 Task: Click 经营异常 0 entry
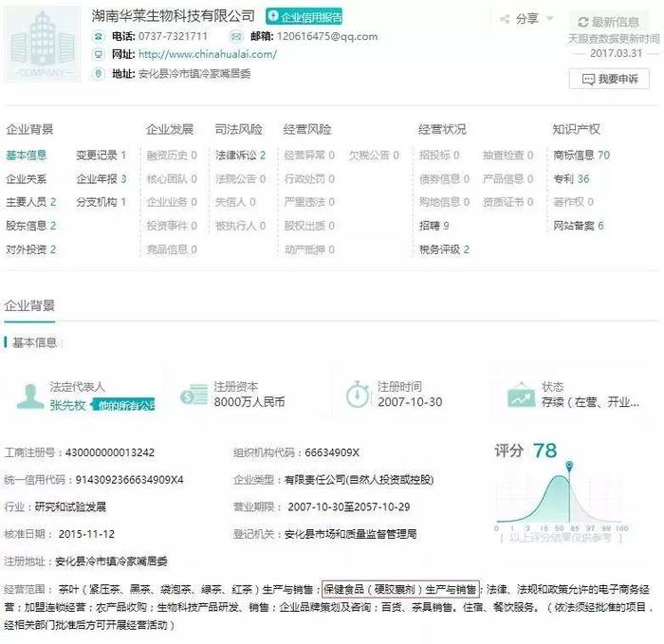pos(309,156)
